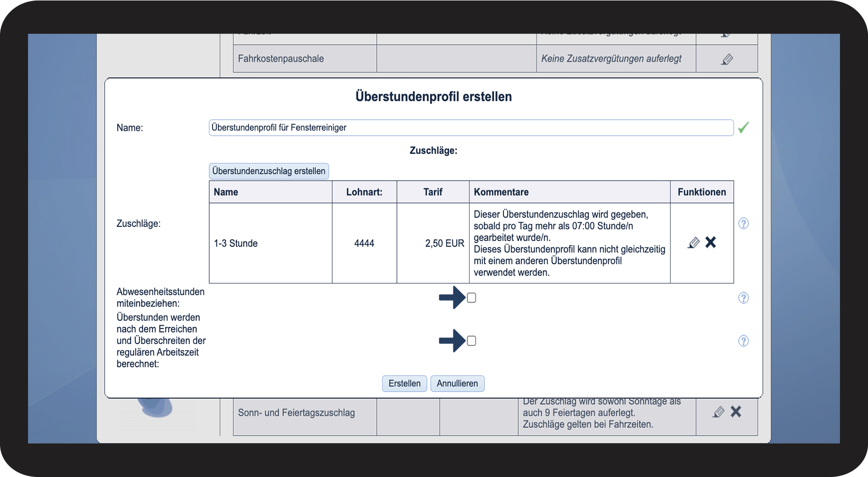868x477 pixels.
Task: Open help icon next to Zuschläge table
Action: (744, 224)
